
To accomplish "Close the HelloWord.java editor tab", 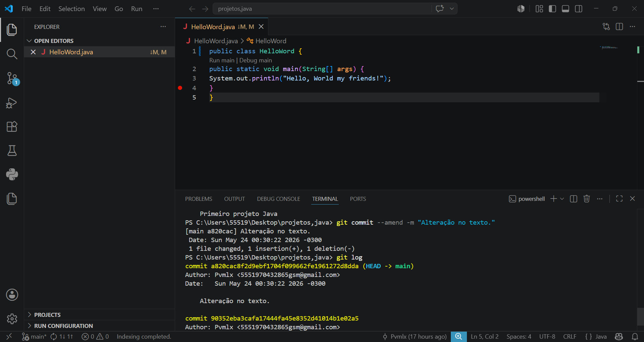I will pos(261,27).
